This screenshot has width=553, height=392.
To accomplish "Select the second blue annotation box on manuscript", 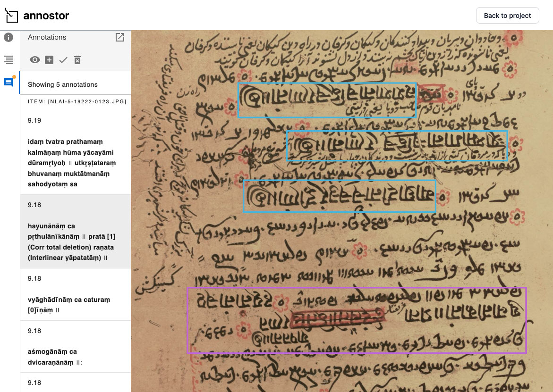I will [396, 146].
